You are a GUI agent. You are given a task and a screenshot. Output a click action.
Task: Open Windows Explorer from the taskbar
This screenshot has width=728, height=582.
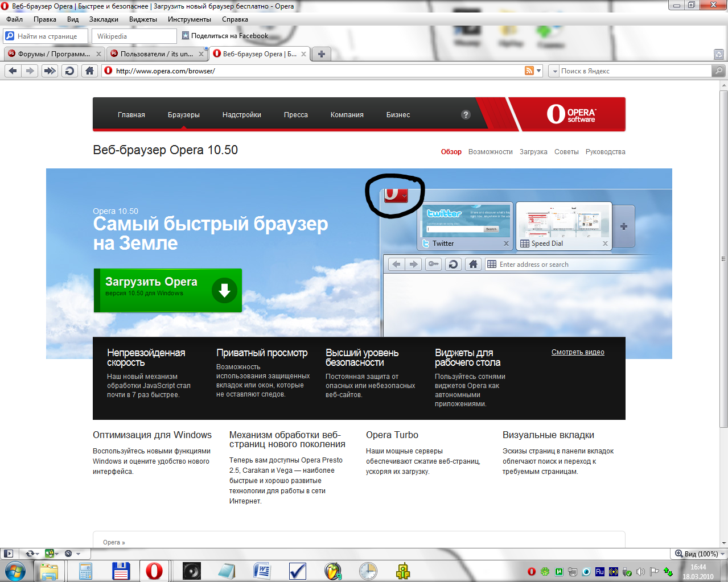click(49, 571)
